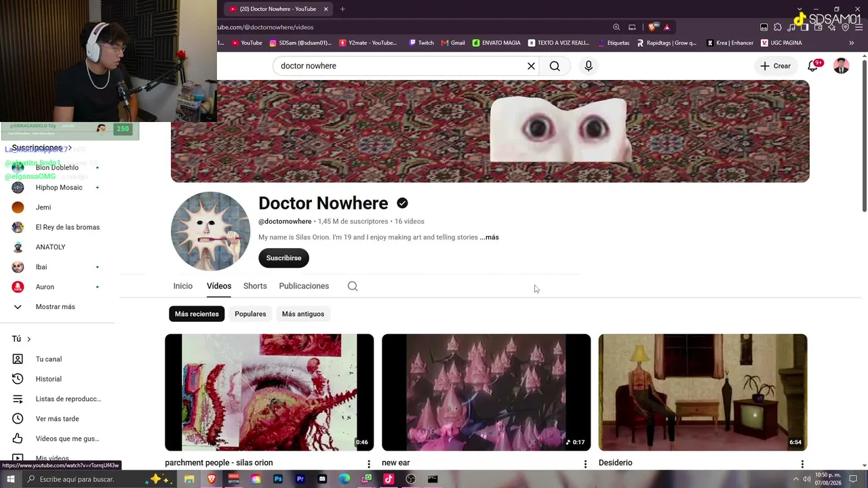
Task: Open the ENVATO MAGIA bookmark
Action: pyautogui.click(x=496, y=43)
